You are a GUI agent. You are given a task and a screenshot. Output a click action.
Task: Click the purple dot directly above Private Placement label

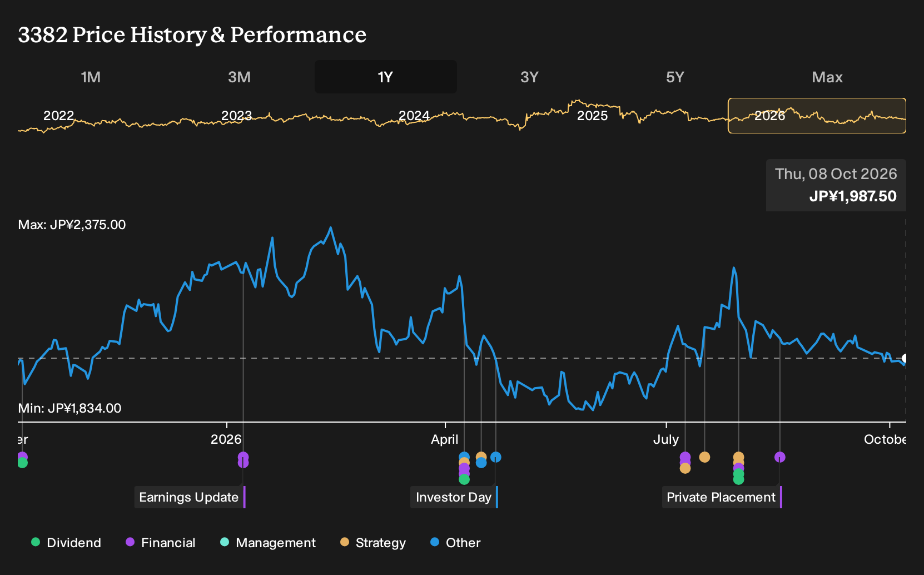[x=780, y=457]
